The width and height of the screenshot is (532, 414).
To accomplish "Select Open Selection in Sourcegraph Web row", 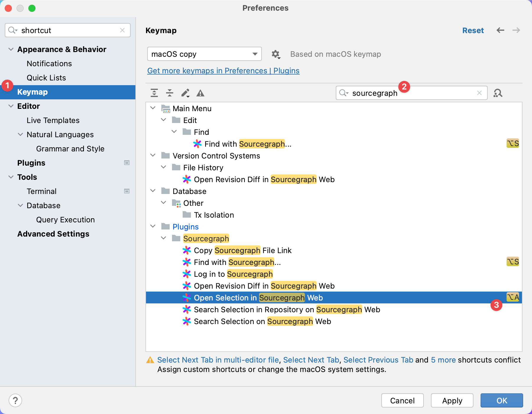I will [x=334, y=297].
